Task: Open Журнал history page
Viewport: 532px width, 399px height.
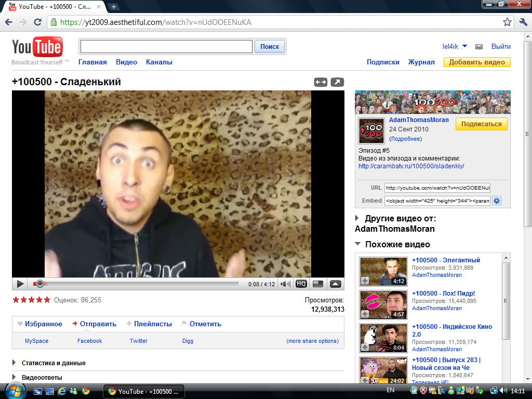Action: pos(421,62)
